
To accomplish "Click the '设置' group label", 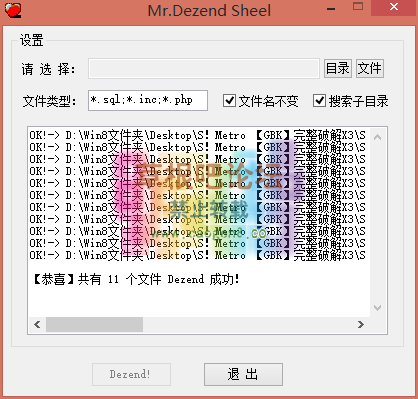I will tap(31, 40).
